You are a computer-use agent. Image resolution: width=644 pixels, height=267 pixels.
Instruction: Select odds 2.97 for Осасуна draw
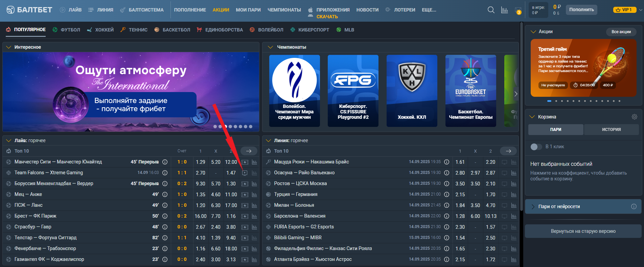pos(475,173)
